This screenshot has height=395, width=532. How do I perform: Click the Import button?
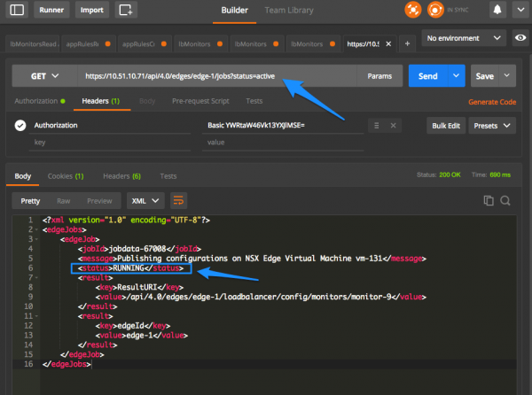pyautogui.click(x=92, y=10)
